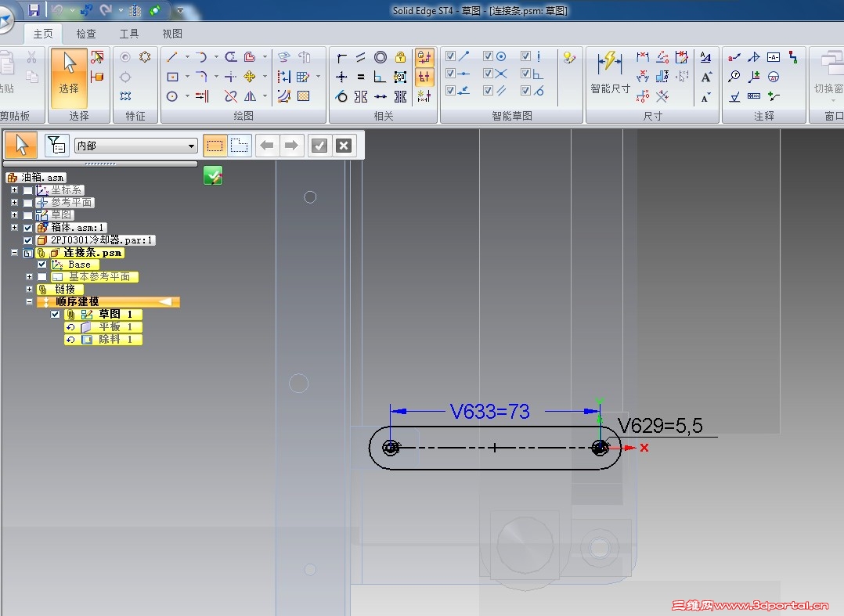The height and width of the screenshot is (616, 844).
Task: Click the Accept checkmark button in command bar
Action: [319, 146]
